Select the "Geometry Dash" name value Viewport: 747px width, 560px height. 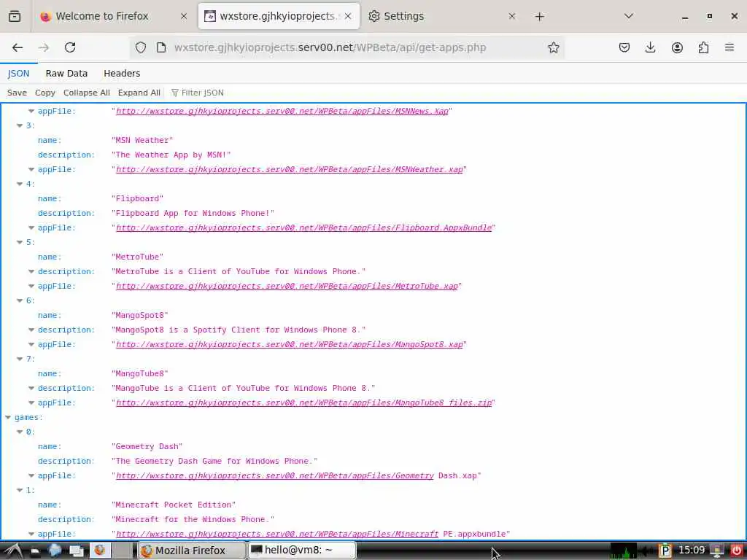coord(147,447)
